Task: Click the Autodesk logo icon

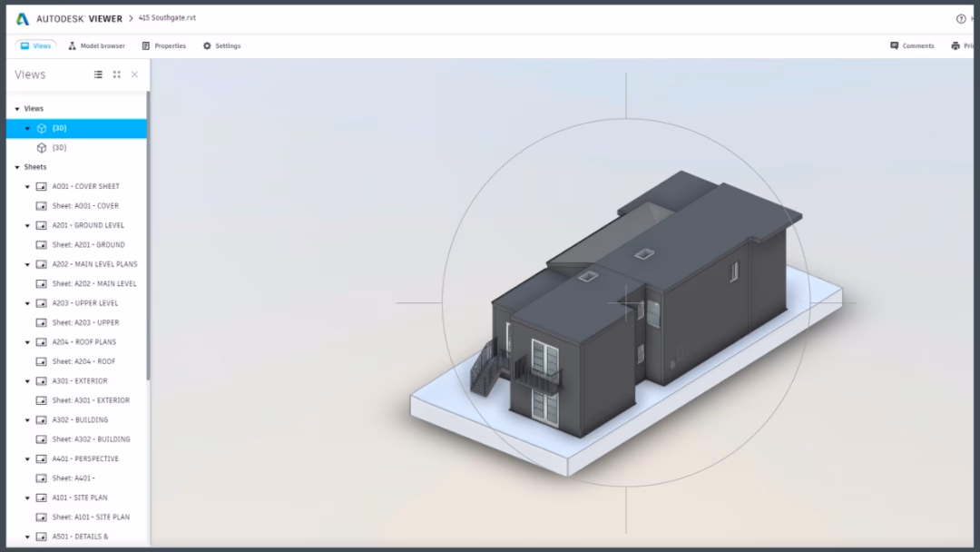Action: (x=23, y=18)
